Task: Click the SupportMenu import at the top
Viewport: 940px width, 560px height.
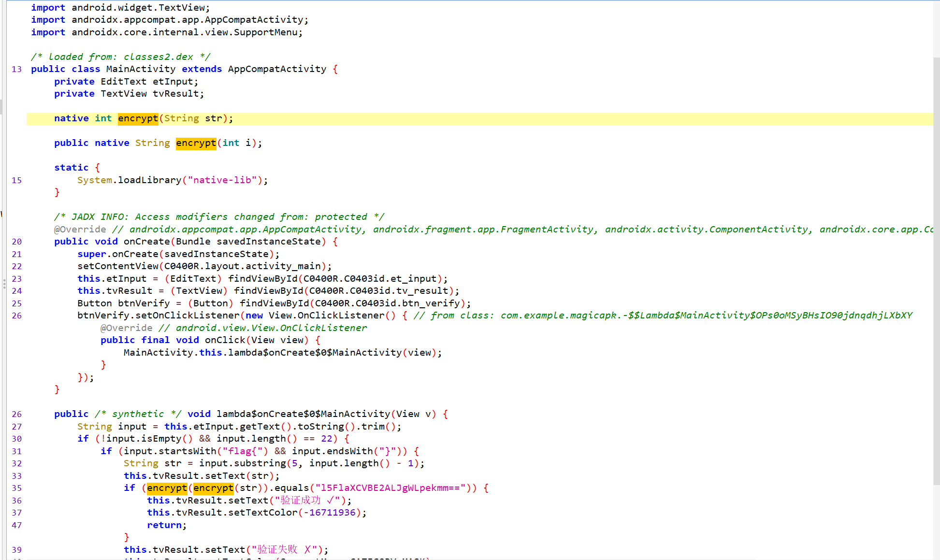Action: (x=167, y=32)
